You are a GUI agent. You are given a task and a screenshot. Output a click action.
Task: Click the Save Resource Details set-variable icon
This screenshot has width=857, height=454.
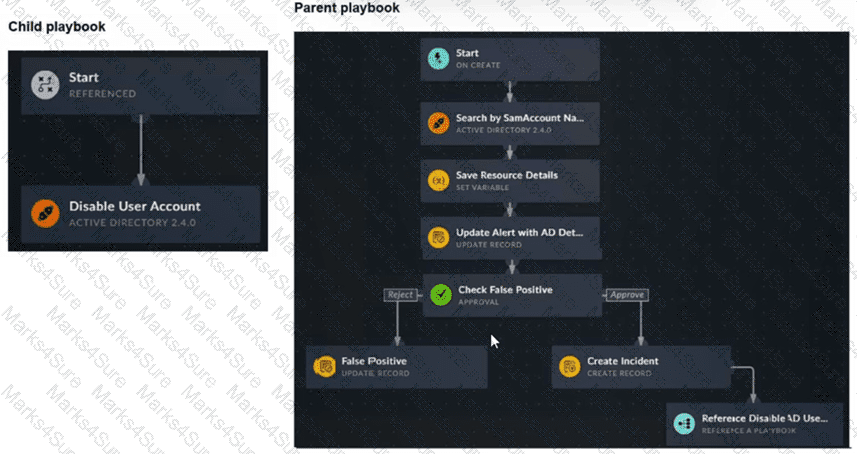coord(438,180)
